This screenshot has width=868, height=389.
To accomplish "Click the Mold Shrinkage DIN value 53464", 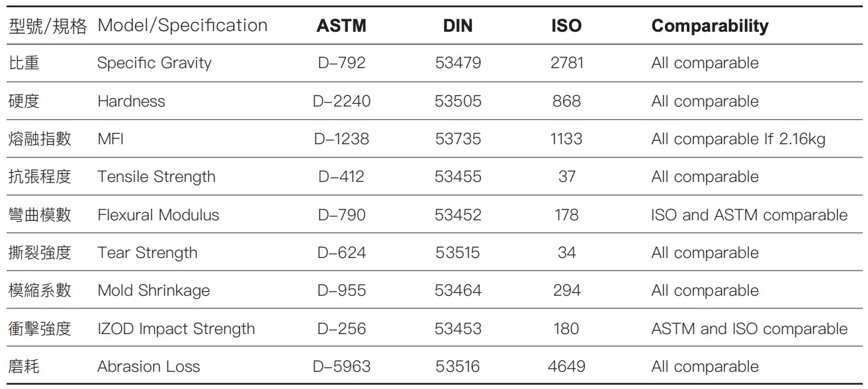I will pos(458,290).
